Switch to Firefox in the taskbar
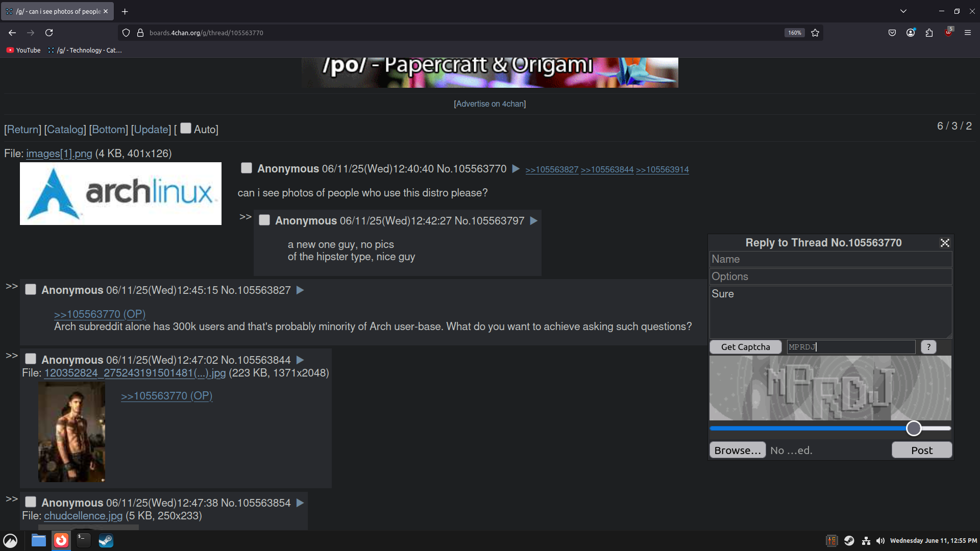 pos(61,540)
